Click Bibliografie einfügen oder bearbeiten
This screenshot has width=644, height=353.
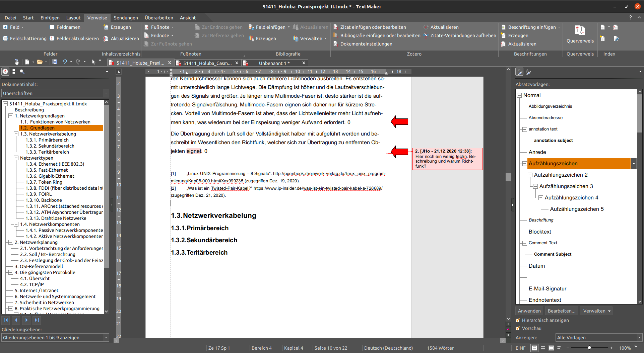tap(377, 35)
